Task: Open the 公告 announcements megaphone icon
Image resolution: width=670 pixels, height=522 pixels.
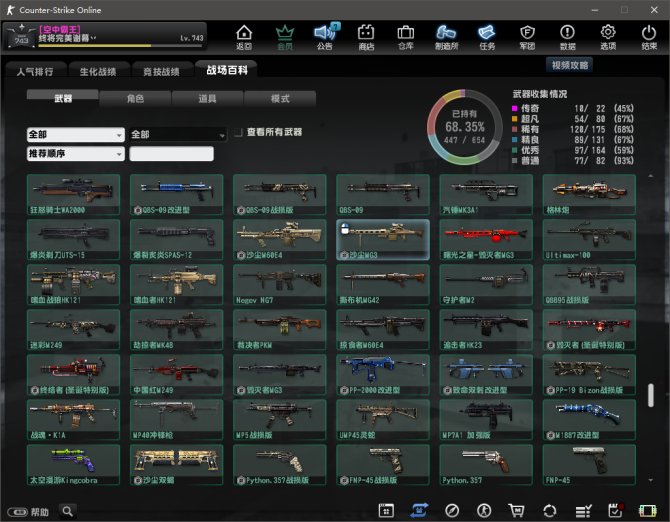Action: (x=326, y=37)
